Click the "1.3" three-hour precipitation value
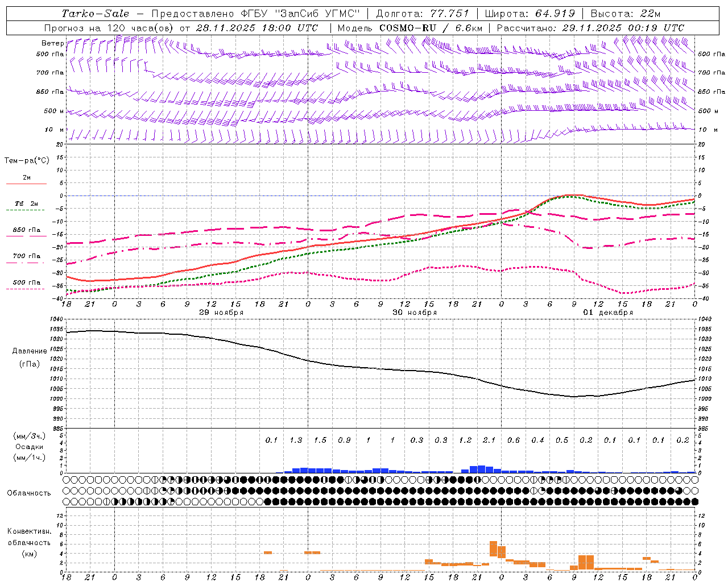The width and height of the screenshot is (728, 582). (296, 440)
